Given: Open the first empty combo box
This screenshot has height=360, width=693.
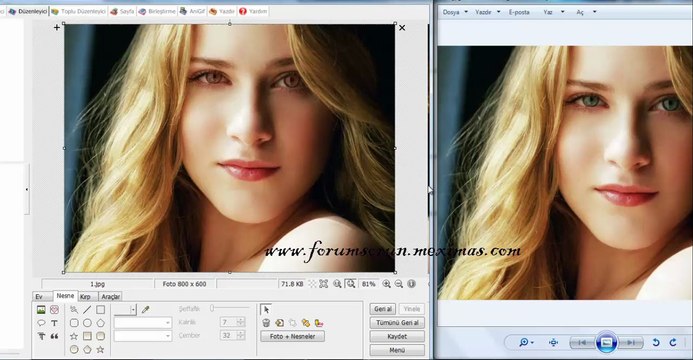Looking at the screenshot, I should tap(142, 323).
